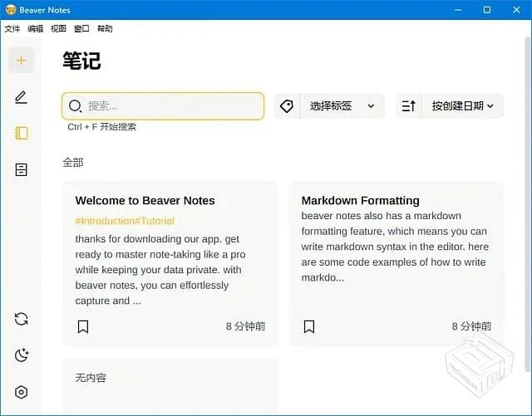The height and width of the screenshot is (416, 532).
Task: Toggle dark mode with the moon icon
Action: tap(22, 355)
